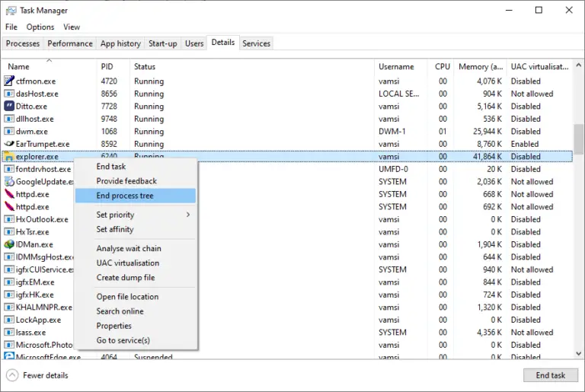Click the igfxEM.exe process icon
This screenshot has width=585, height=392.
click(10, 282)
